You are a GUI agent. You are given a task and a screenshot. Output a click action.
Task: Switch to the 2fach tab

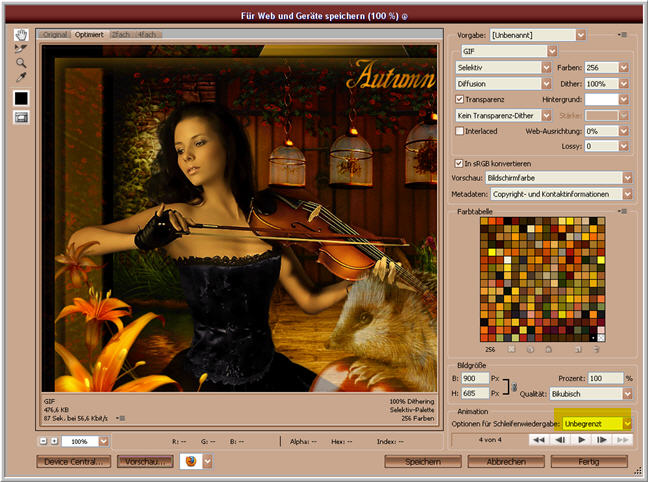tap(121, 35)
